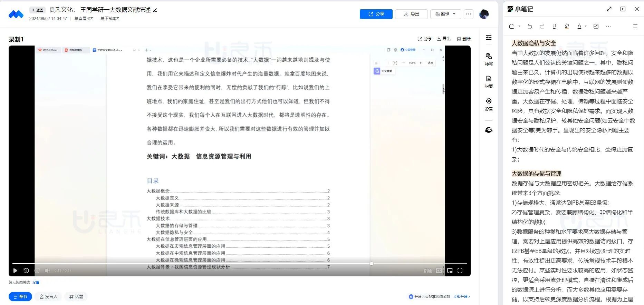Click 立即开通 membership link
The width and height of the screenshot is (644, 305).
click(x=461, y=296)
